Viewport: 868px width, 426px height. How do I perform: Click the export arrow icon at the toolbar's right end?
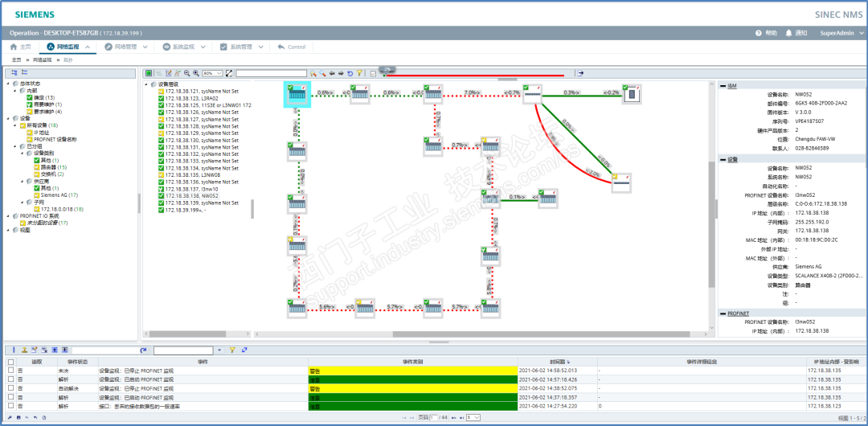579,73
